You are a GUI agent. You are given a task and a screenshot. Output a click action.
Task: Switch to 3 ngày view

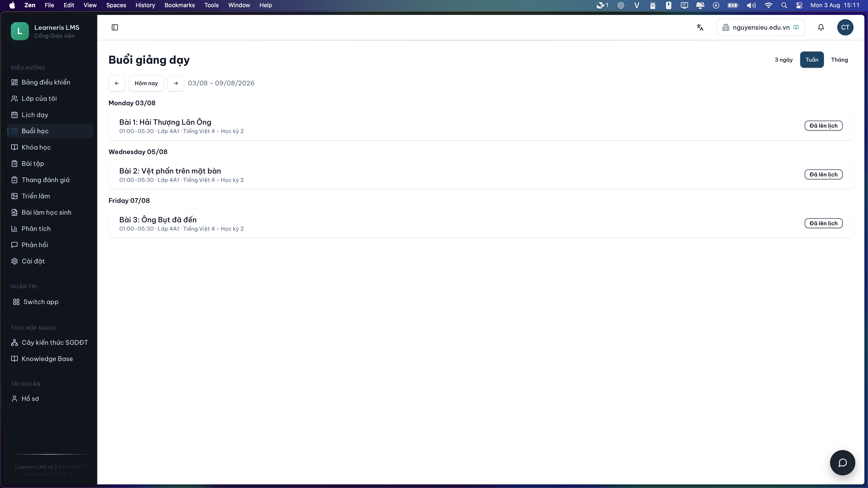[783, 60]
